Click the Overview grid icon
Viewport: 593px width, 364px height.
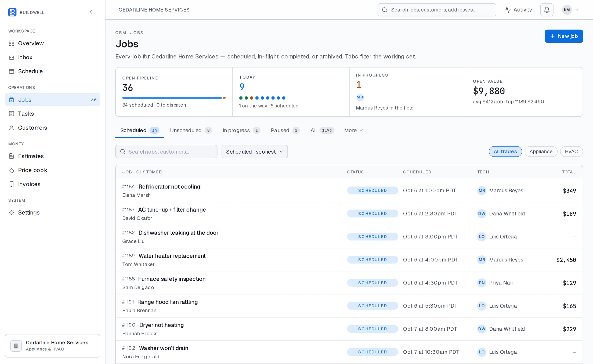(x=12, y=43)
